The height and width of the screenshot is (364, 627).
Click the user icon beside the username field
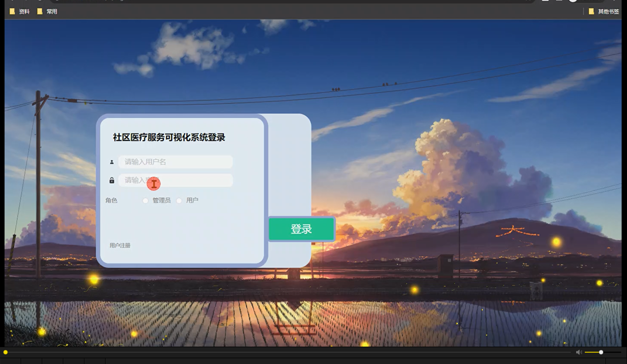tap(112, 162)
